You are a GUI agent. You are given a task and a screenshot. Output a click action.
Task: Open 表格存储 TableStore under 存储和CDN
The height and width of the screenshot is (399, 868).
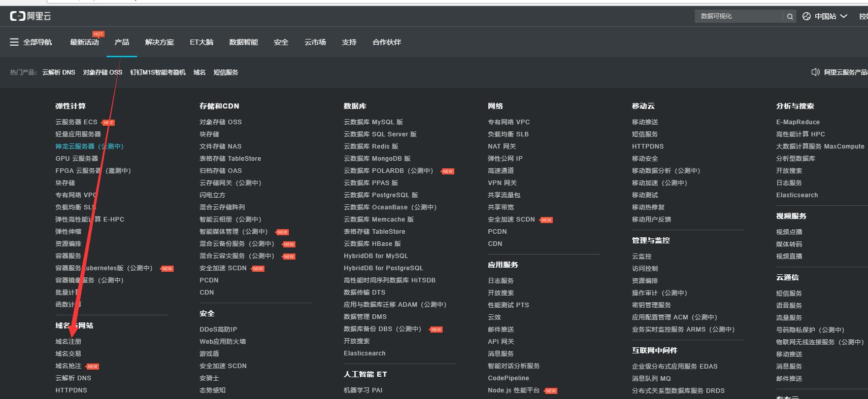click(x=230, y=159)
